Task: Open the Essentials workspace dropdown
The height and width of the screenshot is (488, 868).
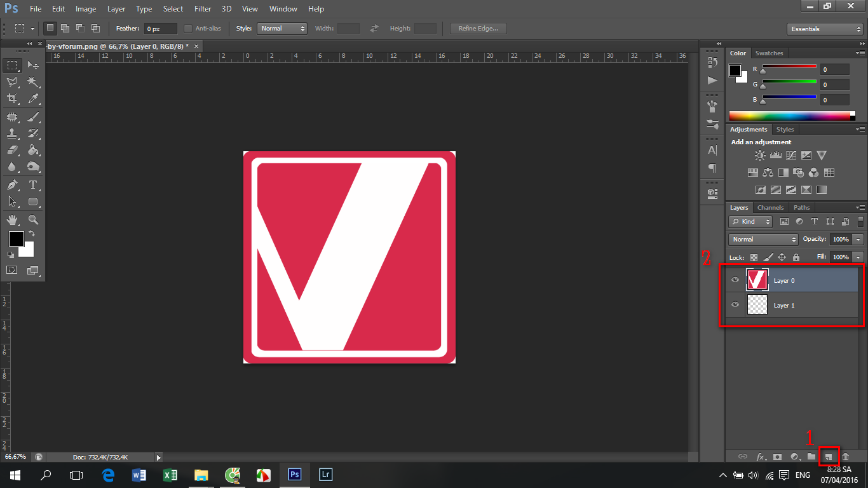Action: (825, 29)
